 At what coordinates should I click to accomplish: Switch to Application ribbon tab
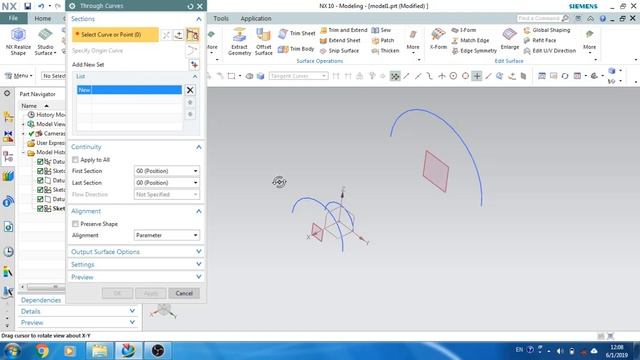click(256, 19)
